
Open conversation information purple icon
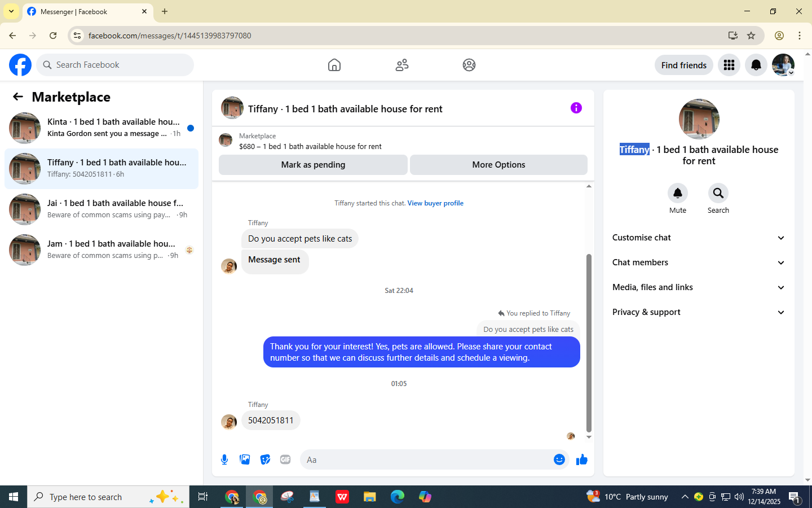576,108
